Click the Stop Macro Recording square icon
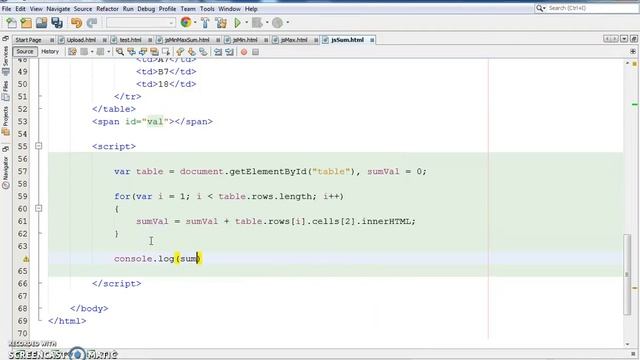This screenshot has width=640, height=360. point(256,52)
